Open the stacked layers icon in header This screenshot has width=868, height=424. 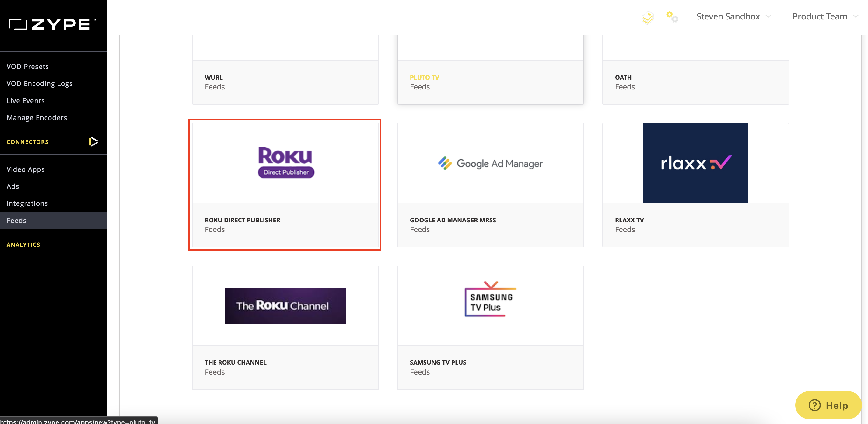[648, 18]
